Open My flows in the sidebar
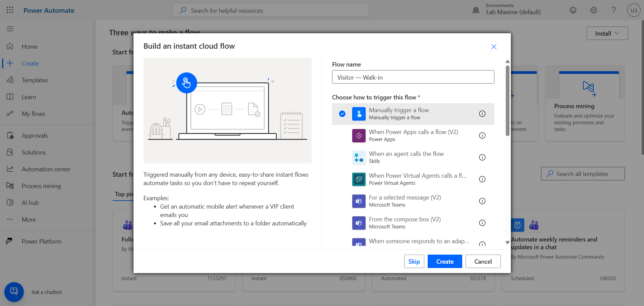 coord(48,114)
